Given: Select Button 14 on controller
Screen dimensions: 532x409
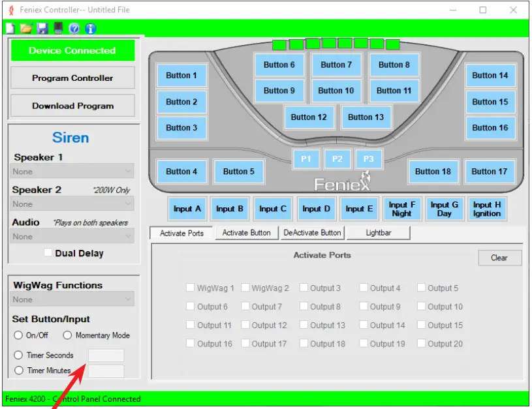Looking at the screenshot, I should coord(490,75).
